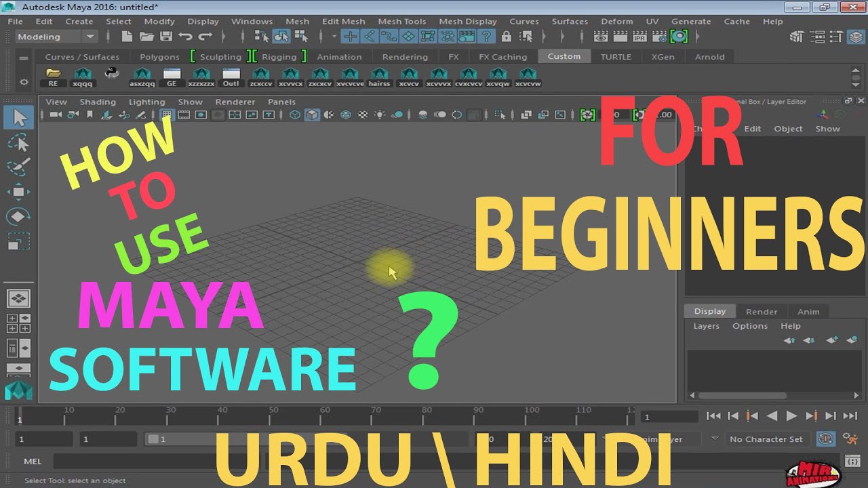Toggle Smooth Shade All cube in viewport
Viewport: 868px width, 488px height.
point(312,115)
